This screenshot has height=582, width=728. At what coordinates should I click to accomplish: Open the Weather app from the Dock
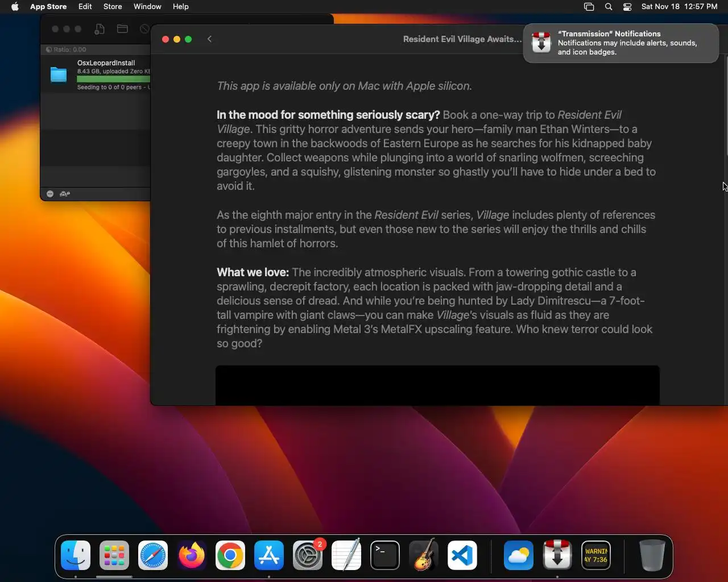click(x=519, y=555)
